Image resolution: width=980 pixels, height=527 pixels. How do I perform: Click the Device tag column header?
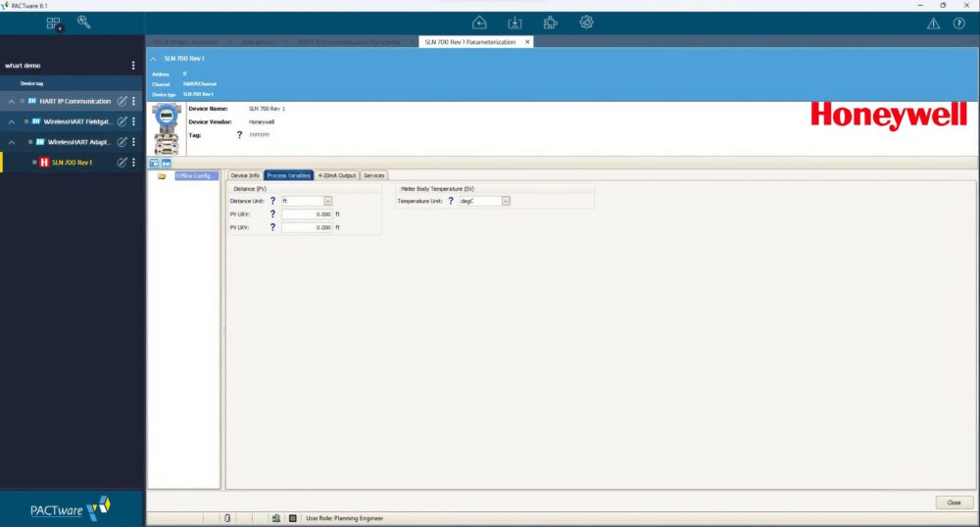click(x=31, y=83)
